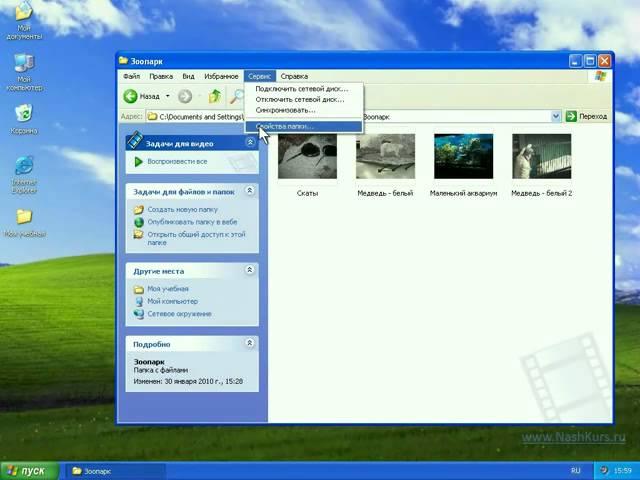
Task: Click the Скаты file name label
Action: tap(307, 193)
